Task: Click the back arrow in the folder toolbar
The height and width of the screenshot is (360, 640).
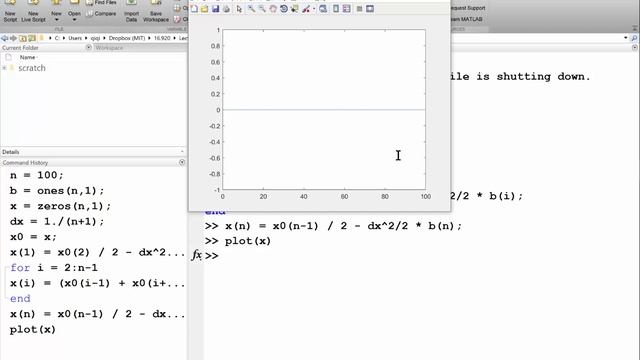Action: coord(4,38)
